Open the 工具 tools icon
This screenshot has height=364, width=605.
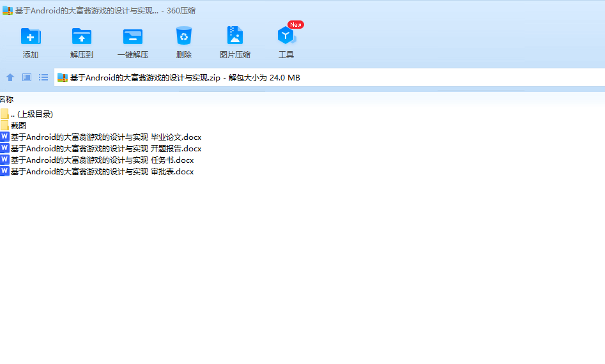[286, 36]
